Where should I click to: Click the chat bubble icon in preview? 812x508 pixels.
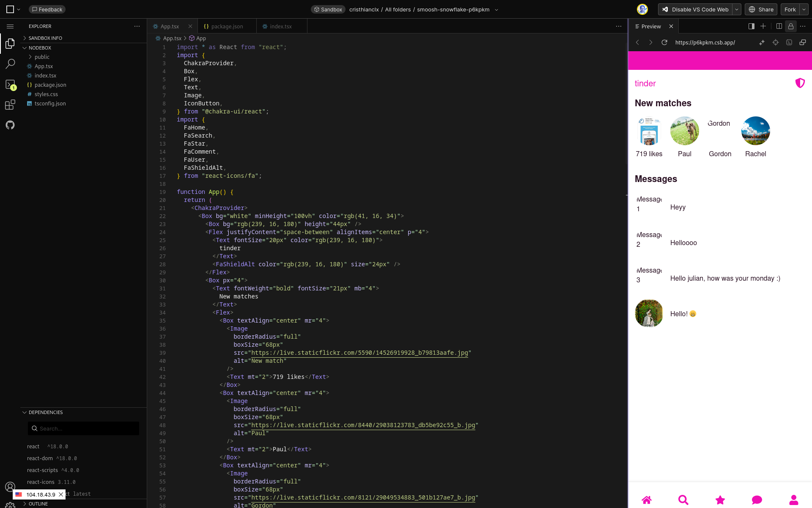(x=757, y=500)
